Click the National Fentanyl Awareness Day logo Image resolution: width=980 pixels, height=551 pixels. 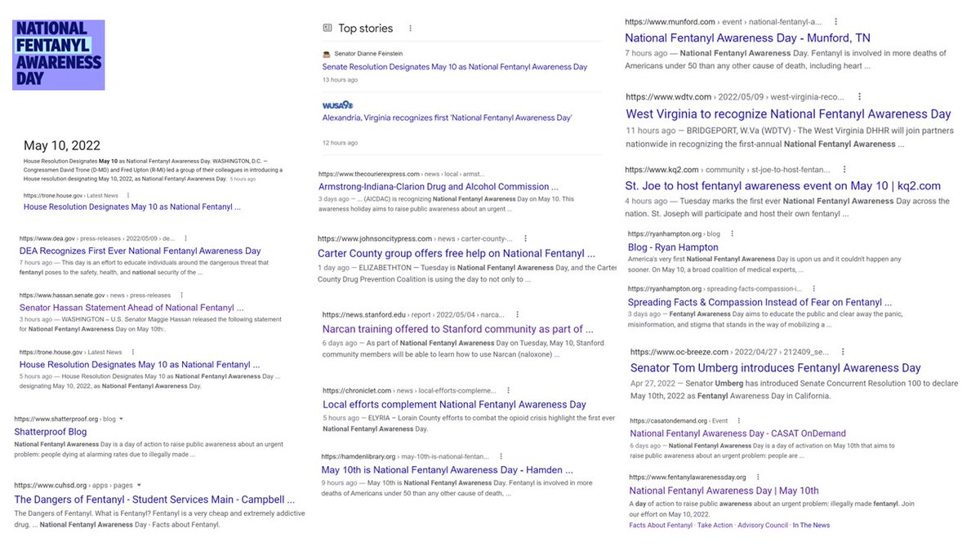[59, 56]
